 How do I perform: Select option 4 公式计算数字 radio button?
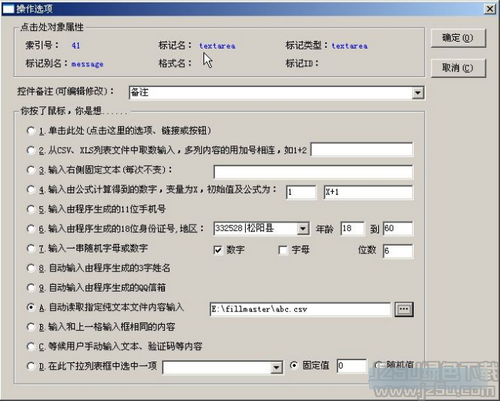pos(30,189)
